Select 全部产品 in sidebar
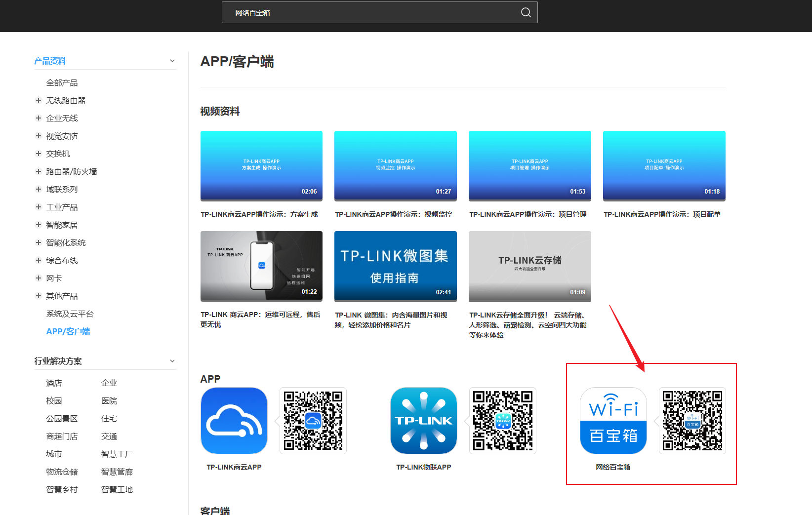Viewport: 812px width, 515px height. 62,82
